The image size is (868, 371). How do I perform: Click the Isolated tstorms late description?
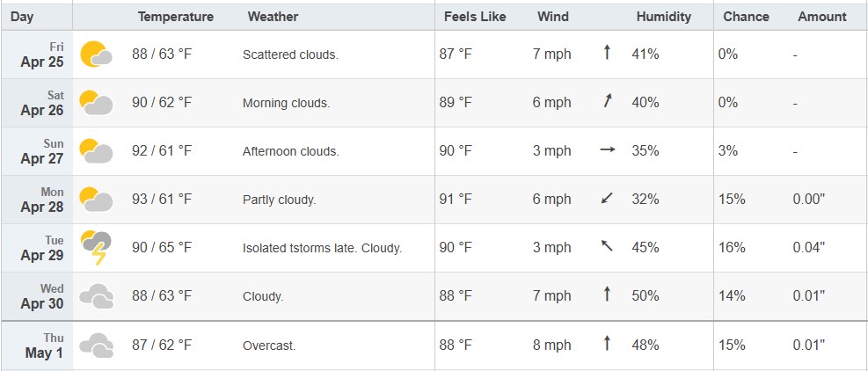(x=300, y=248)
